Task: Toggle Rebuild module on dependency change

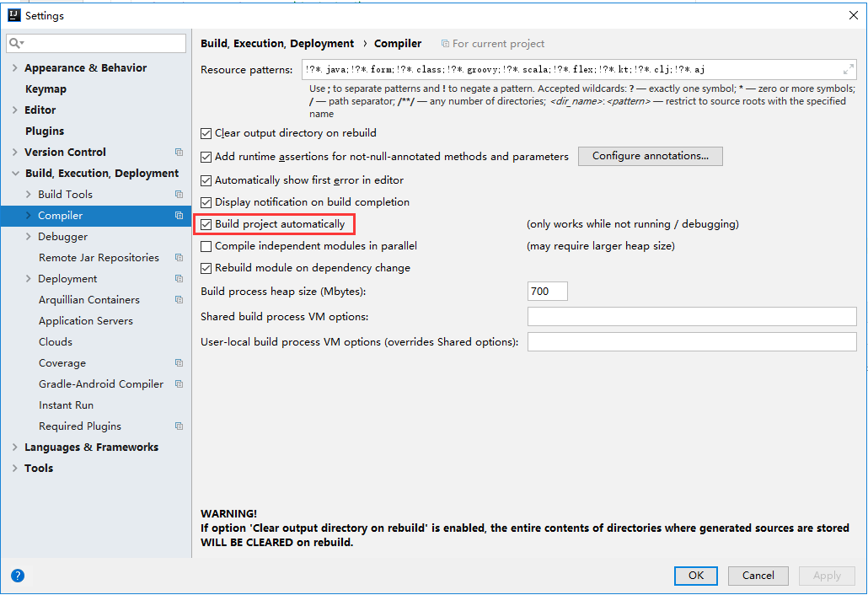Action: [x=206, y=269]
